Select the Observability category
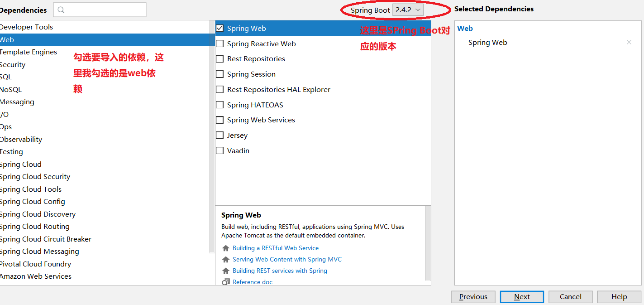This screenshot has width=644, height=305. click(105, 139)
